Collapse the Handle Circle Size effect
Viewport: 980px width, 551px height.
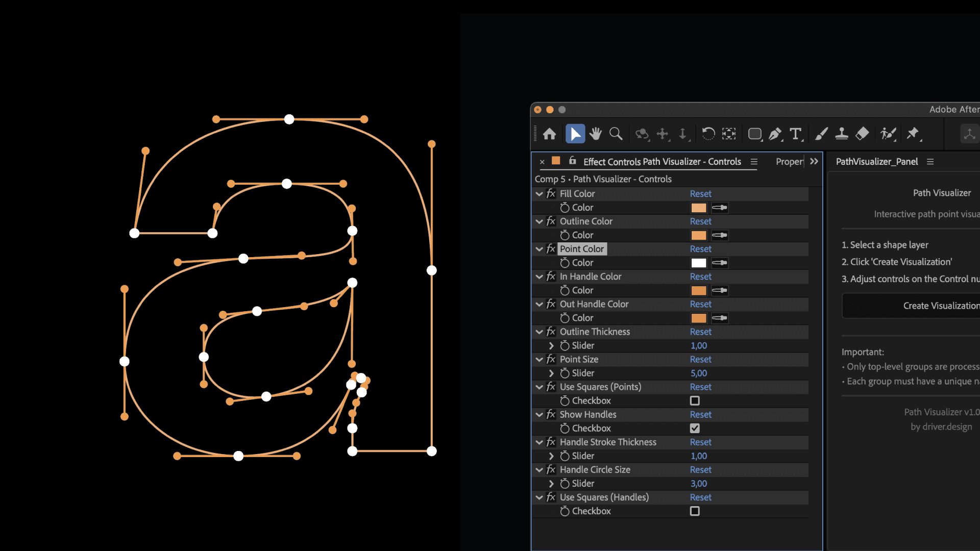[539, 470]
